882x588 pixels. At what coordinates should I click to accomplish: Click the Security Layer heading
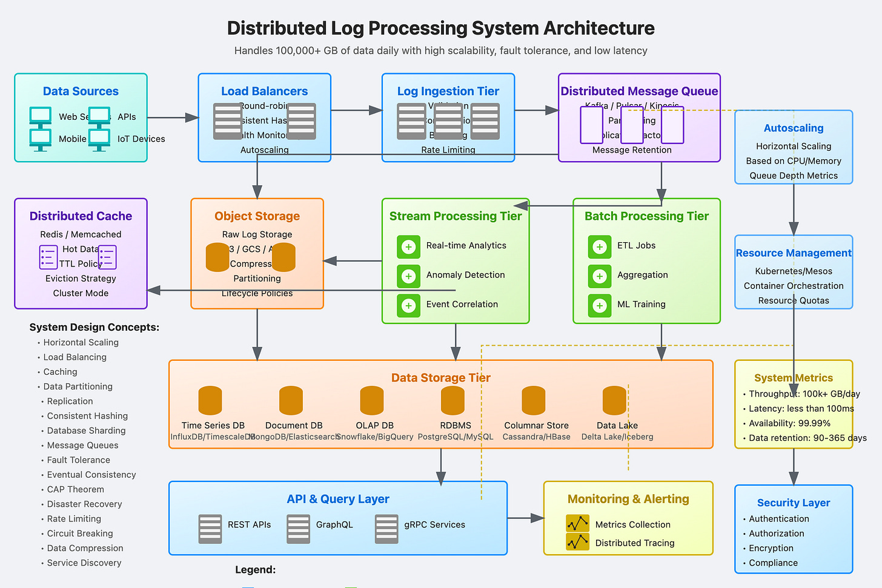tap(794, 503)
